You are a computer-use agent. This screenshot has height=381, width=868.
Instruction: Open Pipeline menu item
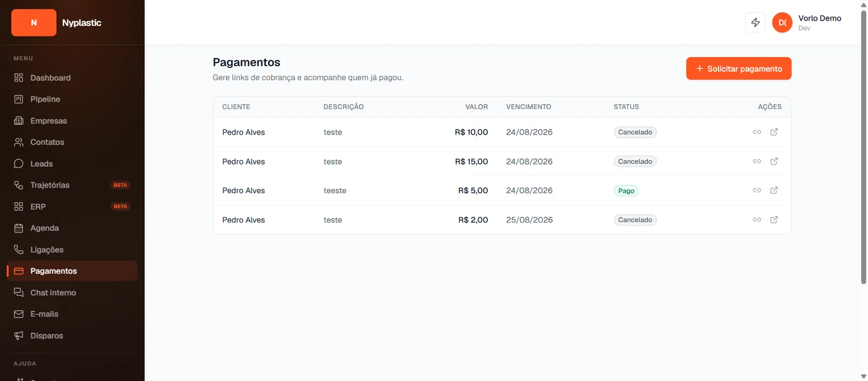tap(72, 99)
